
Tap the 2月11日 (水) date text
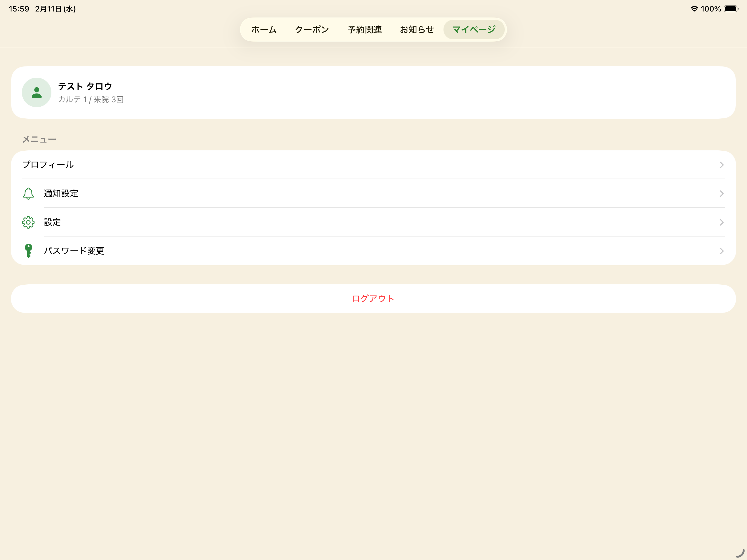56,9
